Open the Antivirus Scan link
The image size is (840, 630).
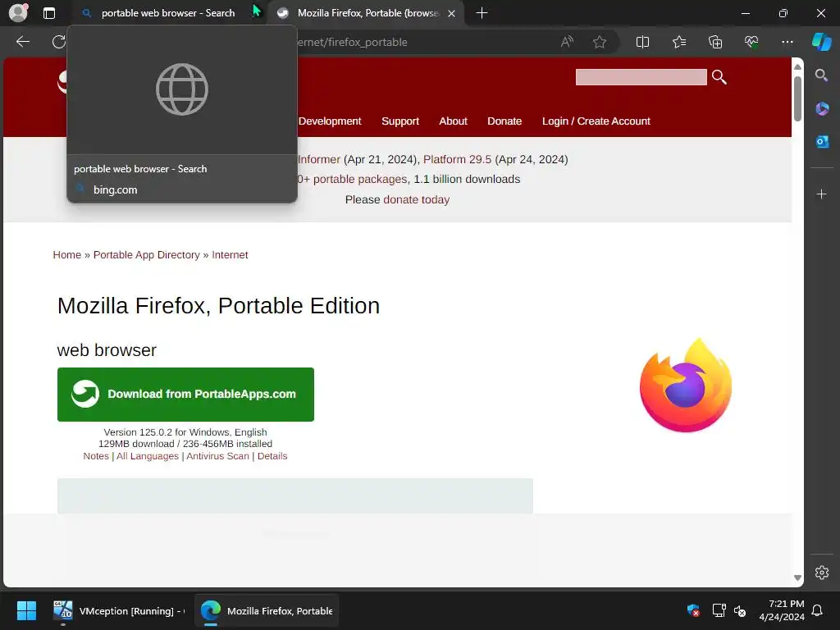pyautogui.click(x=217, y=456)
